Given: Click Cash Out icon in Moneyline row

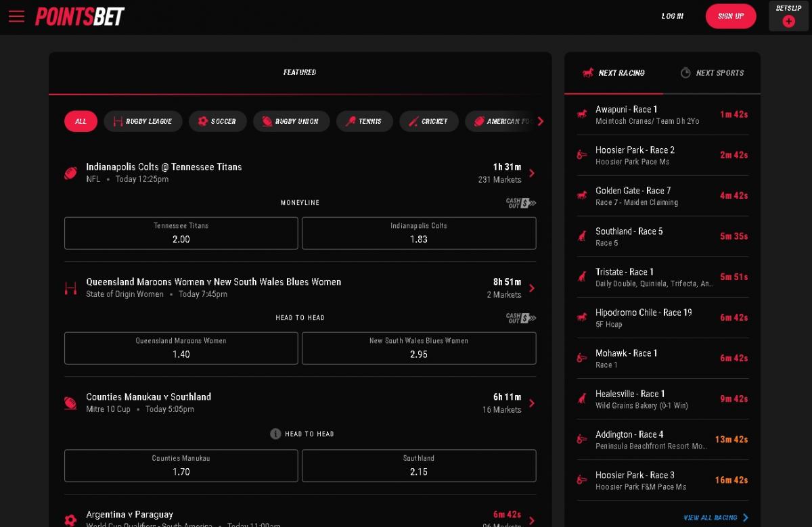Looking at the screenshot, I should (521, 203).
